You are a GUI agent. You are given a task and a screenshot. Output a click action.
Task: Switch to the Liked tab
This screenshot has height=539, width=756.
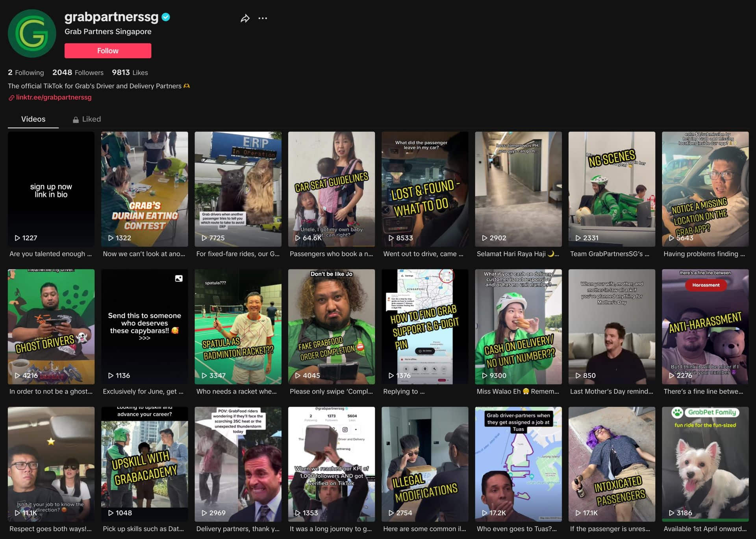pyautogui.click(x=87, y=119)
